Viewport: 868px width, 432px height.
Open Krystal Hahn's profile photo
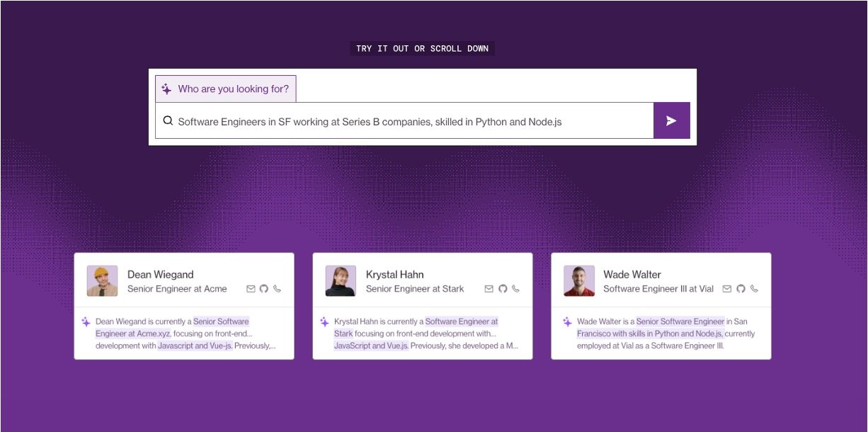[341, 281]
